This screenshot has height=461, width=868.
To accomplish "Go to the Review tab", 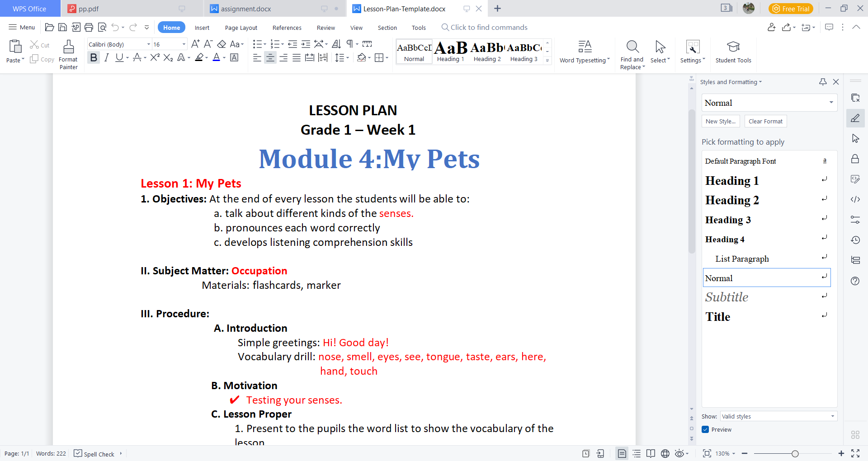I will pyautogui.click(x=326, y=28).
